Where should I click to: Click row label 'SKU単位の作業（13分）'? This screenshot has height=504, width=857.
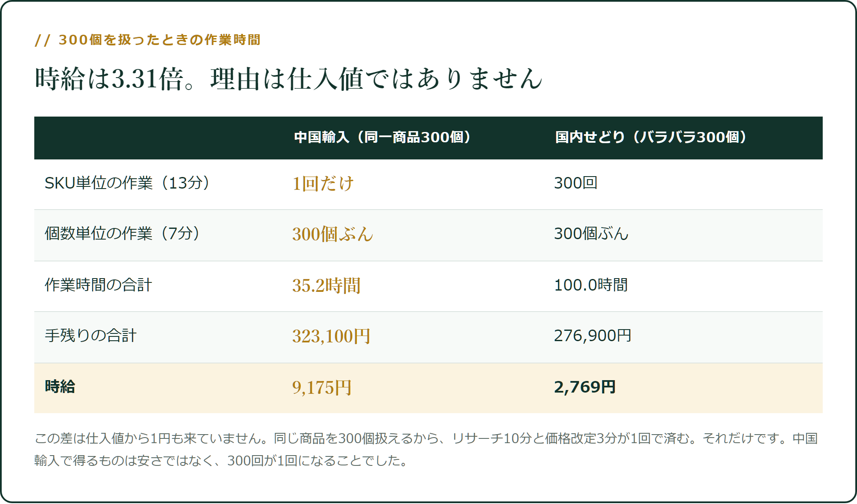(127, 183)
